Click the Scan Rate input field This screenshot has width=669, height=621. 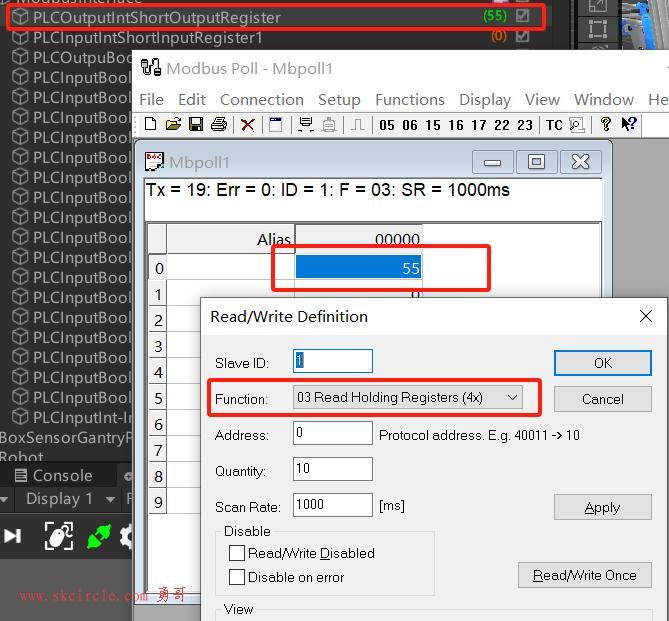(x=333, y=504)
